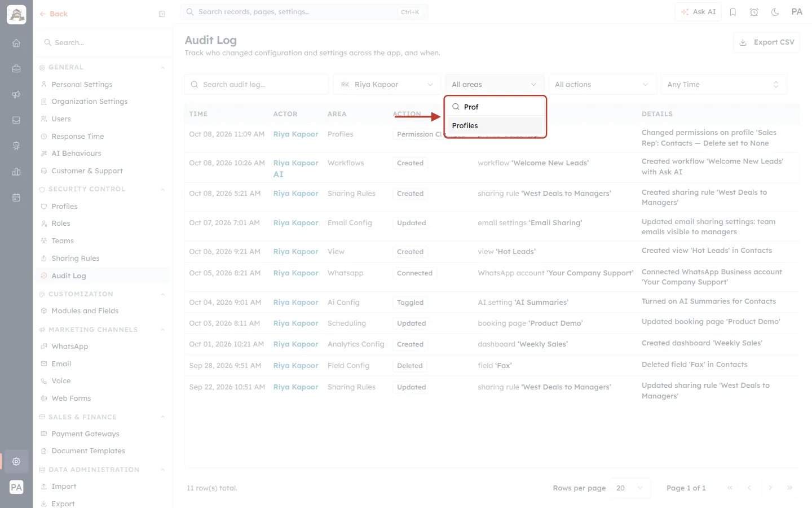
Task: Collapse the Marketing Channels section chevron
Action: (x=163, y=330)
